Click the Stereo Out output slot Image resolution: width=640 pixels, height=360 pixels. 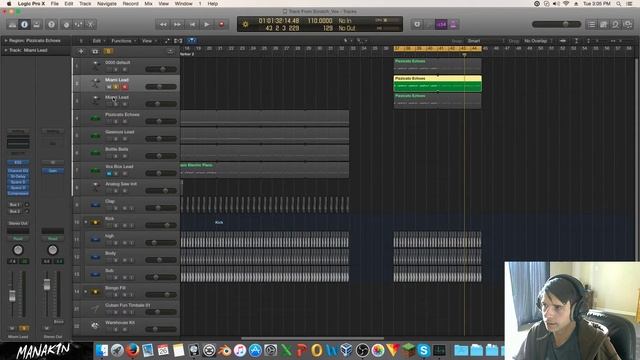[x=18, y=223]
